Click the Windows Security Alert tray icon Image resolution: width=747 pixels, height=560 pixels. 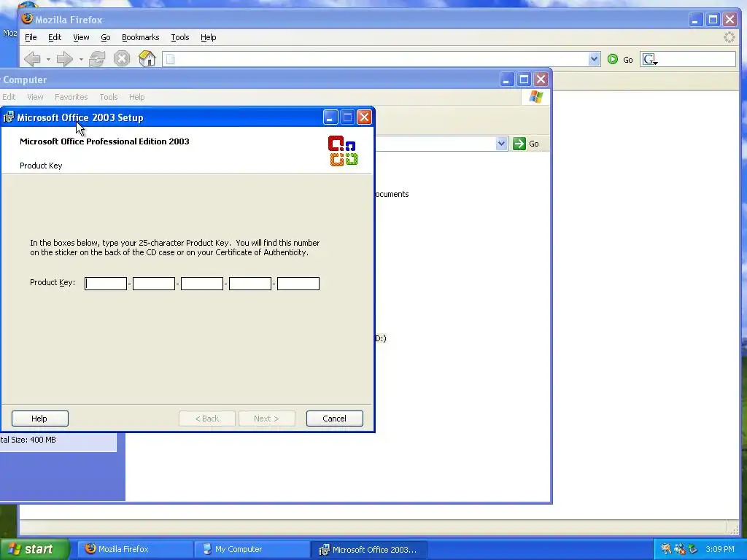coord(680,549)
